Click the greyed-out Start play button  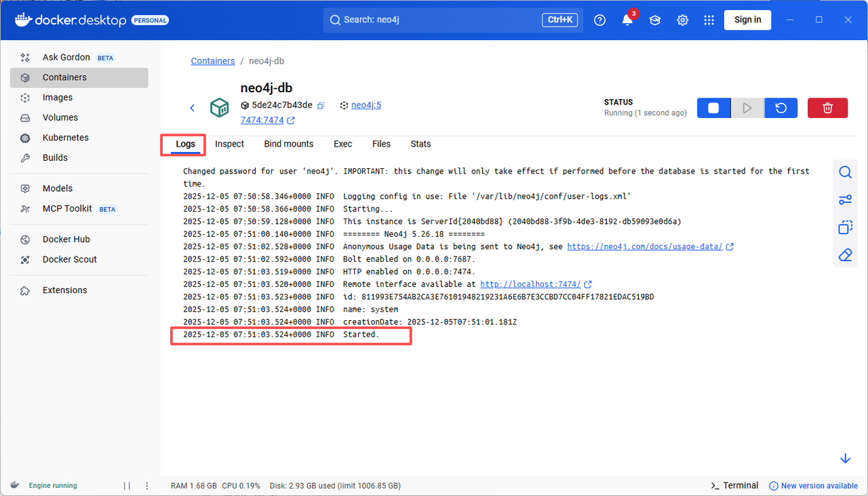(747, 108)
